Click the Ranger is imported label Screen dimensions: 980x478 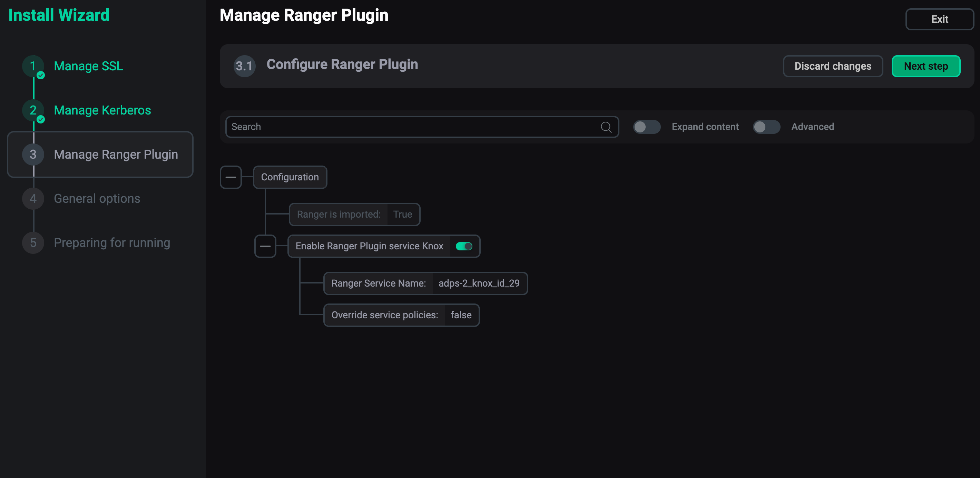(x=339, y=215)
